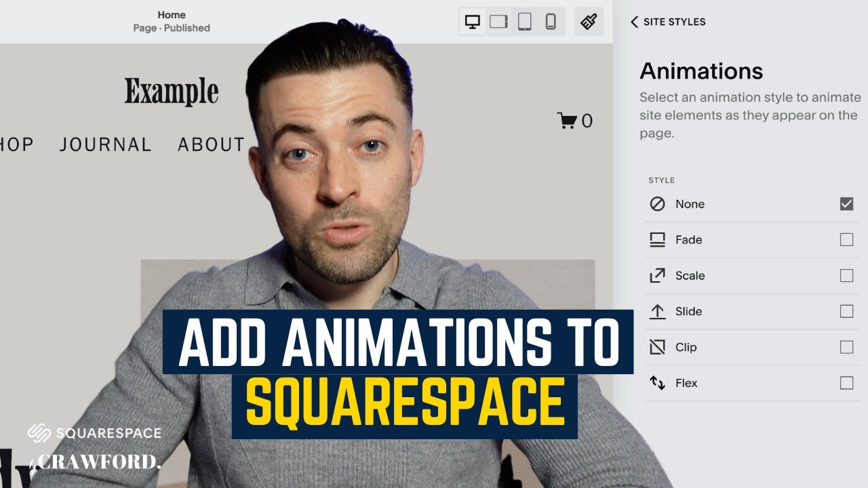Switch to tablet portrait preview icon

[x=525, y=22]
